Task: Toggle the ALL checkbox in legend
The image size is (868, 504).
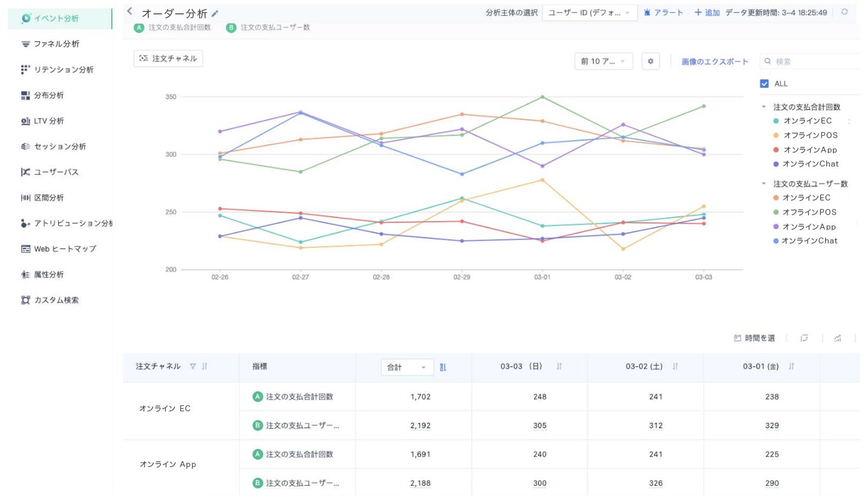Action: (x=764, y=84)
